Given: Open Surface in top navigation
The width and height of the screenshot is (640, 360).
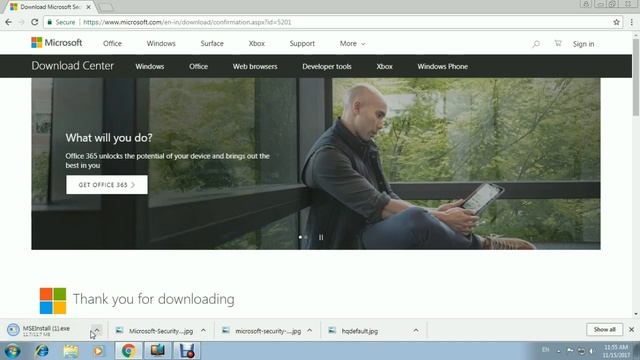Looking at the screenshot, I should 212,43.
